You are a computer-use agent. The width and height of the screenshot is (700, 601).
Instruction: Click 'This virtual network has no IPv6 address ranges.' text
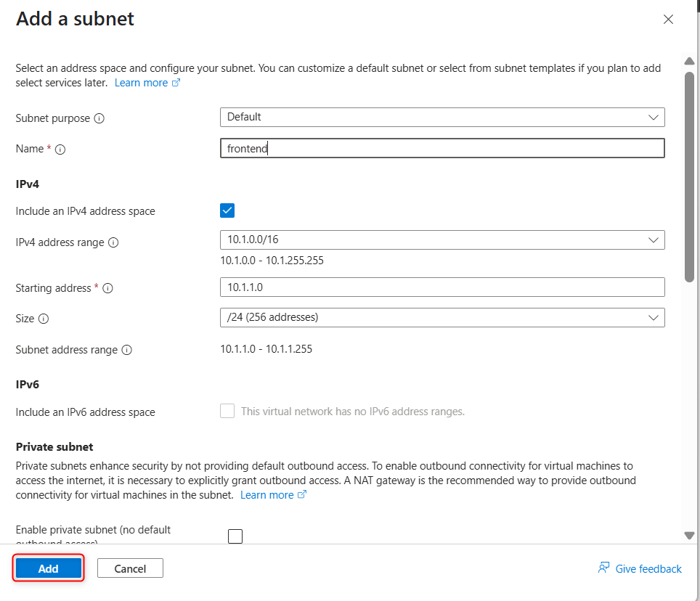pos(353,412)
